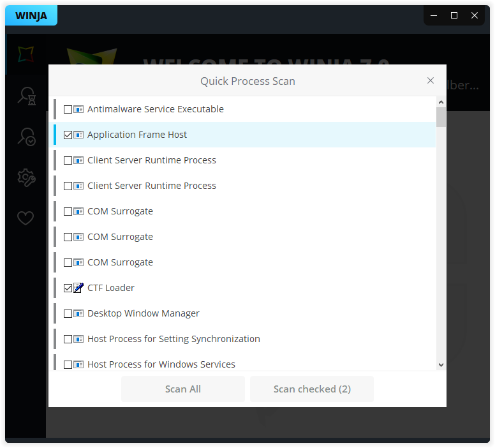Viewport: 495px width, 448px height.
Task: Click the Desktop Window Manager process icon
Action: (78, 313)
